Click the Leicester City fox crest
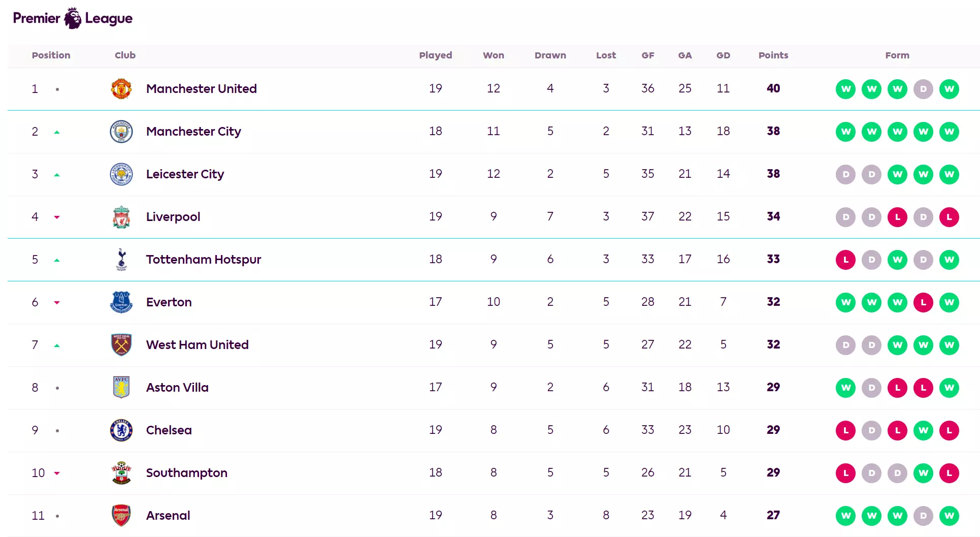This screenshot has height=537, width=980. (121, 174)
